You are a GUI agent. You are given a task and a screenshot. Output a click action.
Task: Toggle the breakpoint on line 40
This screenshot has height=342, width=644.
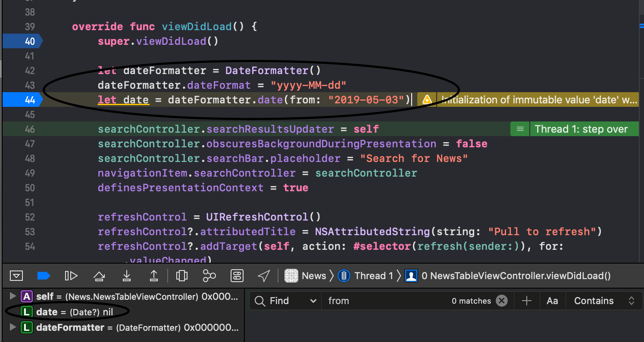22,41
